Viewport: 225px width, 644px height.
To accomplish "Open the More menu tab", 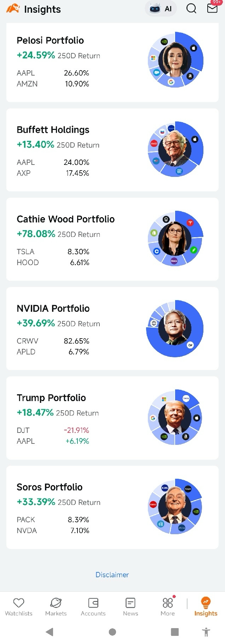I will point(168,607).
